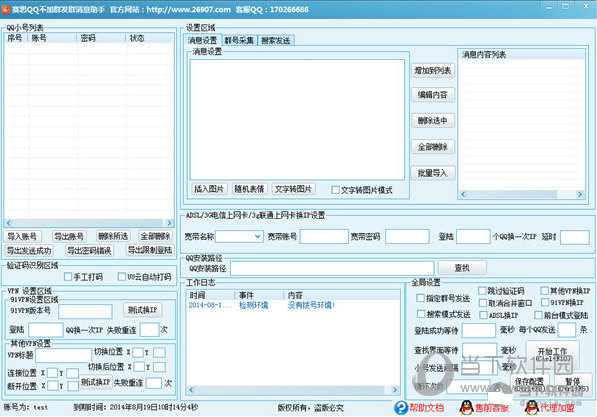Click 测试换IP in the 91VPN settings area
The height and width of the screenshot is (417, 597).
(143, 310)
